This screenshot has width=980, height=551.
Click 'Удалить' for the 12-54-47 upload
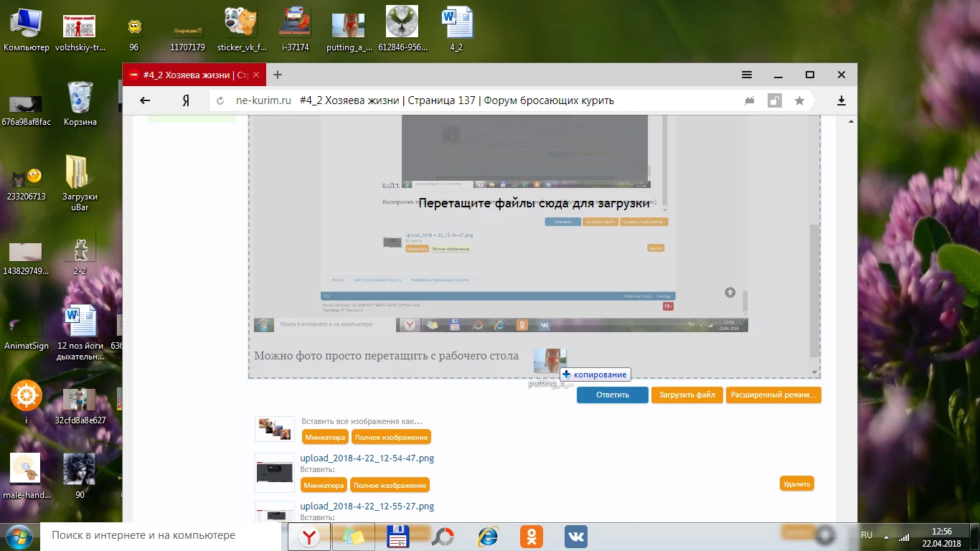pos(797,484)
